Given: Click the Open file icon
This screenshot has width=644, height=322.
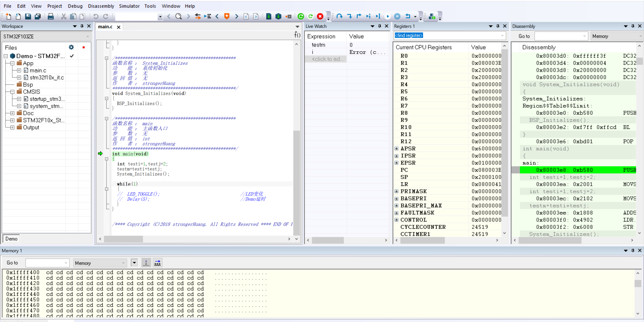Looking at the screenshot, I should coord(18,16).
